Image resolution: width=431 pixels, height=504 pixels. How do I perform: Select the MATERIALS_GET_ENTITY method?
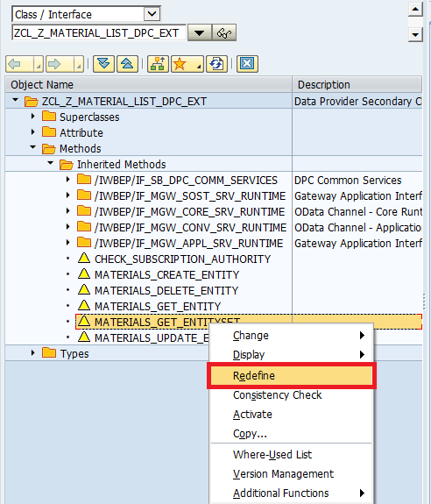pyautogui.click(x=158, y=306)
